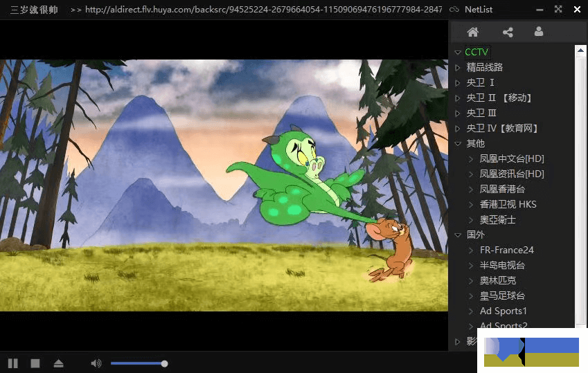Click the fullscreen toggle icon in title bar
The image size is (588, 373).
(558, 10)
